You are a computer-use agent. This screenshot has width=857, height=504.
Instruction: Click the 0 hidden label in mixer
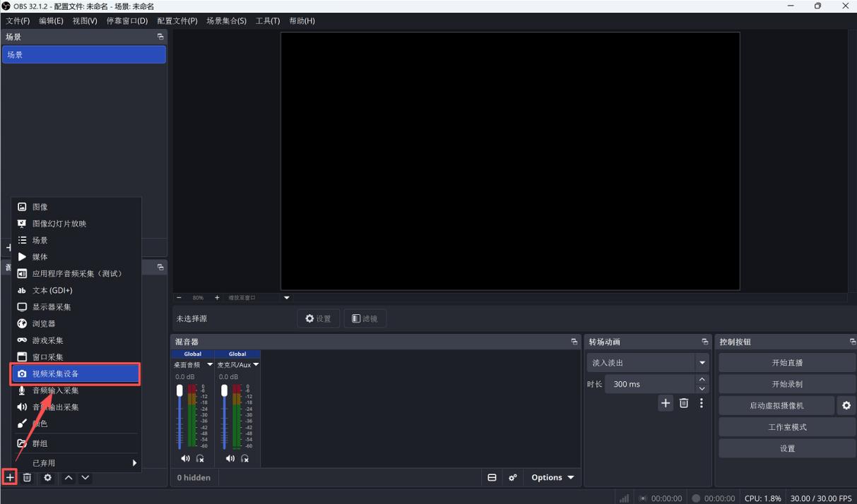(194, 478)
